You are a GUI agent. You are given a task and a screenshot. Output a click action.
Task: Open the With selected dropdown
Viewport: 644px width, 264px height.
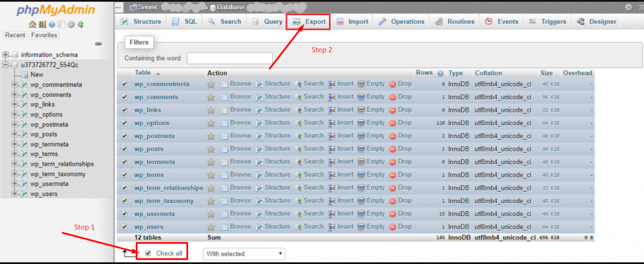pyautogui.click(x=244, y=254)
